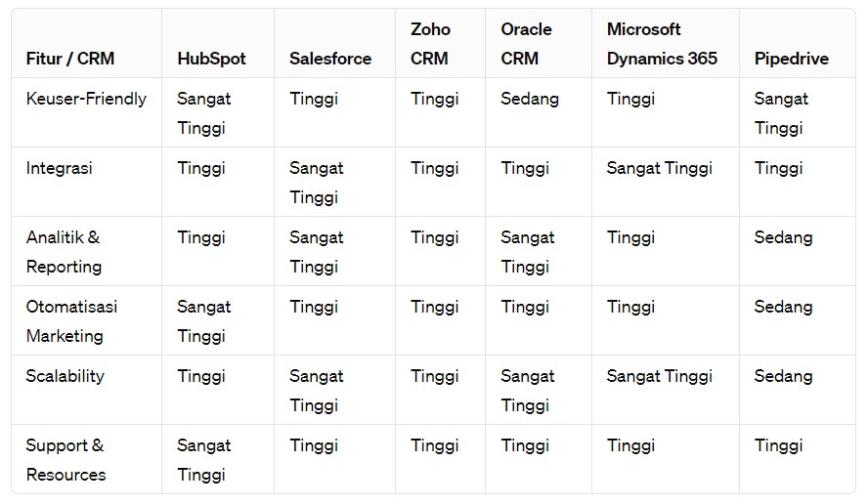The height and width of the screenshot is (504, 868).
Task: Select the Integrasi row label
Action: [59, 168]
